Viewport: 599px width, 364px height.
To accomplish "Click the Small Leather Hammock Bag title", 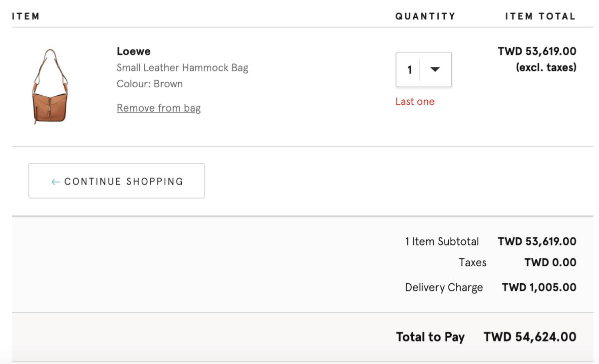I will coord(182,68).
